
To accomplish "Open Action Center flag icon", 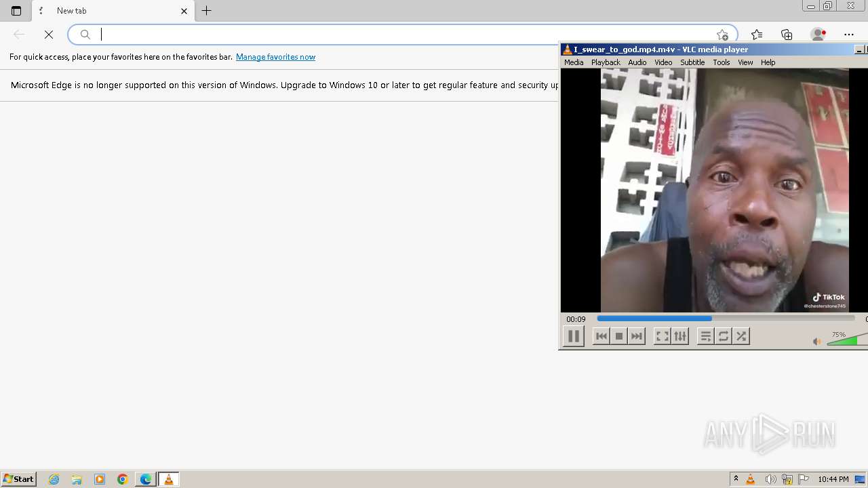I will click(x=804, y=479).
